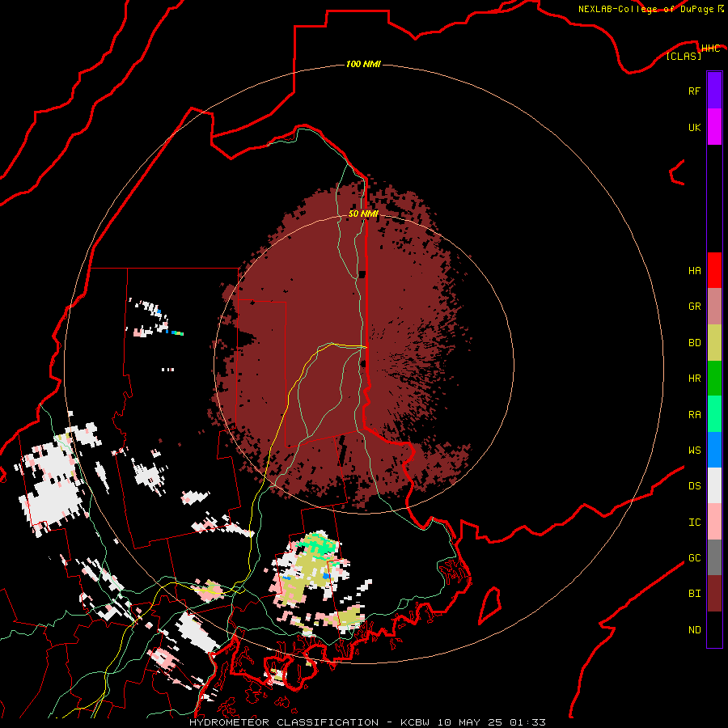728x728 pixels.
Task: Click the ND black legend swatch
Action: coord(714,629)
